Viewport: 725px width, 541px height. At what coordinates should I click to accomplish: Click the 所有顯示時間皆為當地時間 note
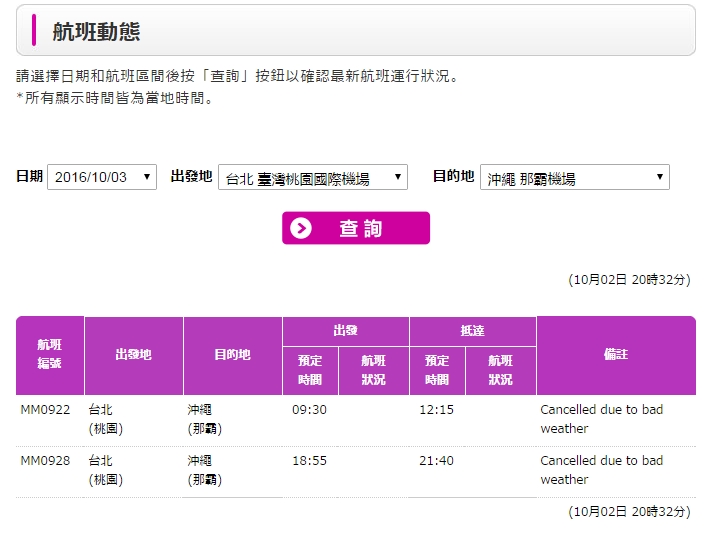pyautogui.click(x=115, y=98)
